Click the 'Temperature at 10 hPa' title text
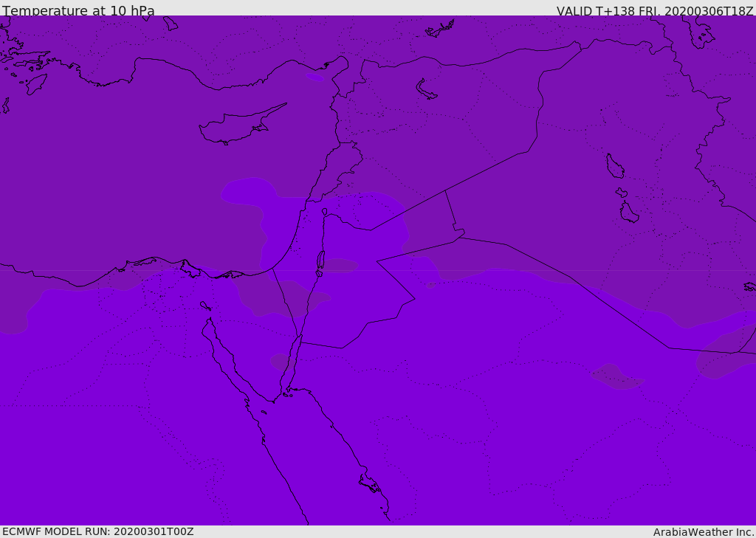 (78, 10)
